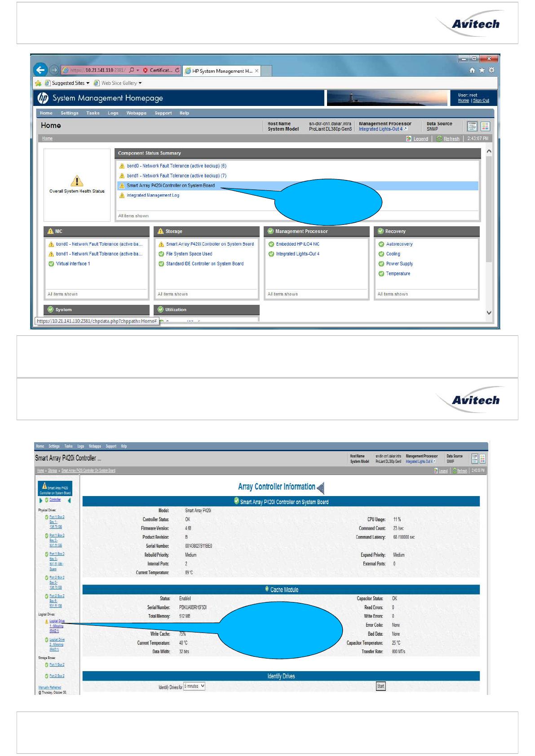
Task: Expand the Web Slice Gallery dropdown
Action: (x=140, y=83)
